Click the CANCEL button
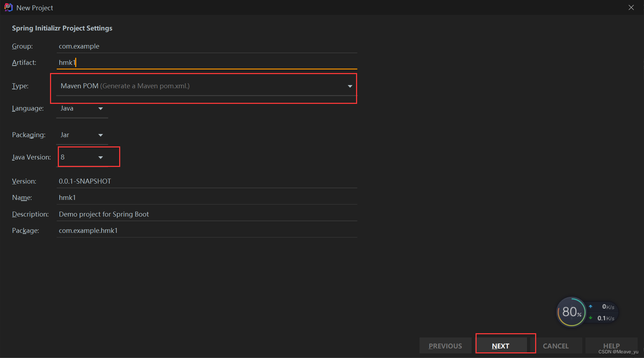The width and height of the screenshot is (644, 358). (556, 346)
